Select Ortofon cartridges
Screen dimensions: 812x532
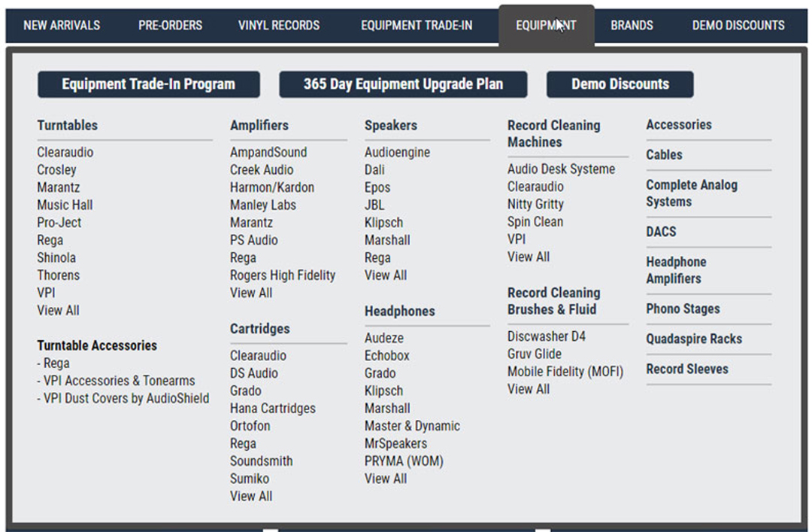pos(250,426)
